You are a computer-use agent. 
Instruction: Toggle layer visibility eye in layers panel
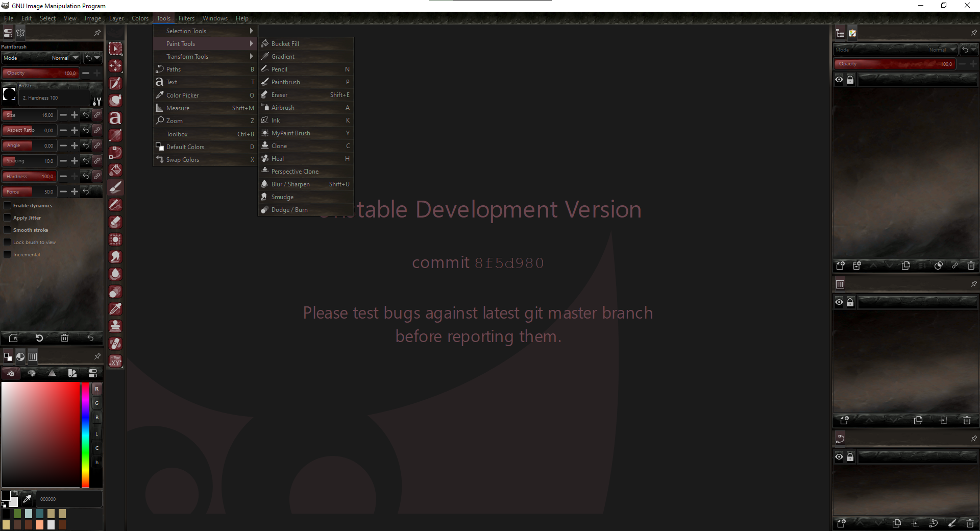[x=839, y=79]
